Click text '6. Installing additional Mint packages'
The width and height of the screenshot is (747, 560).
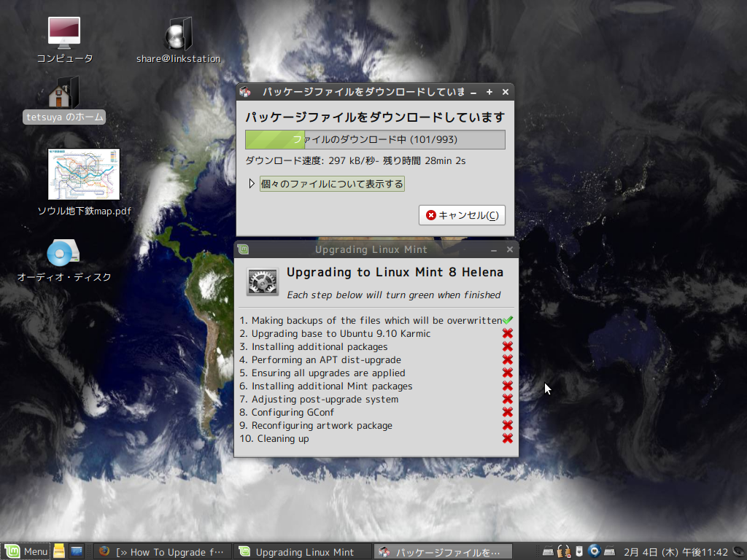coord(326,386)
